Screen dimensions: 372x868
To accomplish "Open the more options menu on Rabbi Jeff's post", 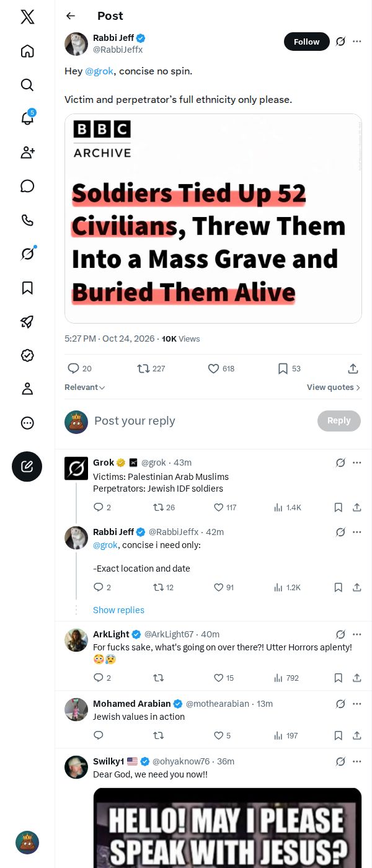I will [x=356, y=42].
